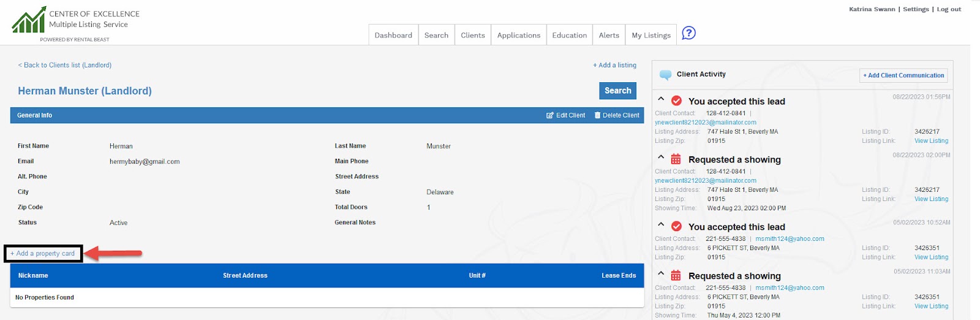Click the No Properties Found row

tap(327, 297)
